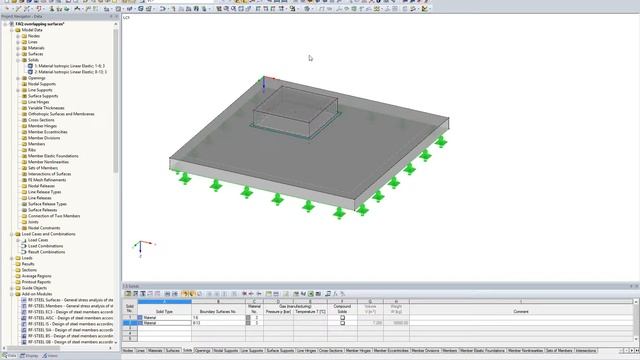
Task: Click the Results folder icon
Action: click(x=18, y=264)
